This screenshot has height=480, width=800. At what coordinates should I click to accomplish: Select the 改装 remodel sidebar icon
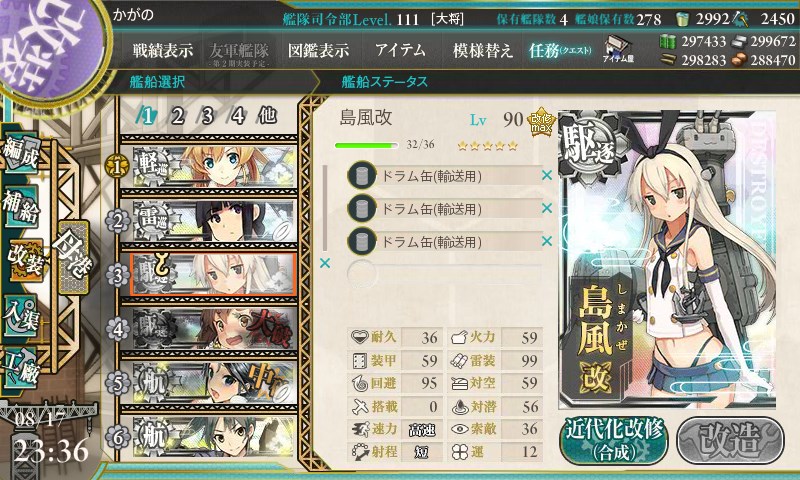click(x=24, y=259)
